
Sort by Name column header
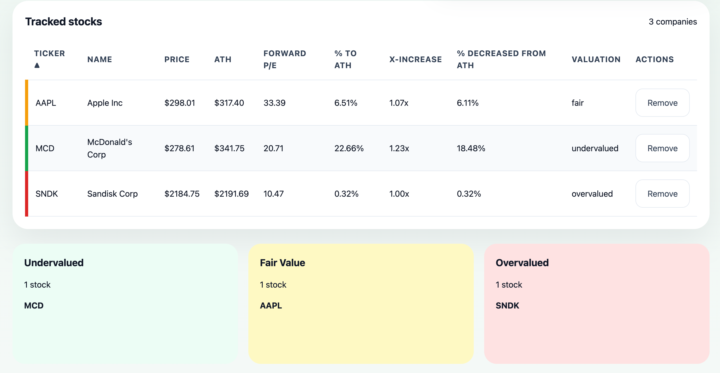(x=100, y=59)
